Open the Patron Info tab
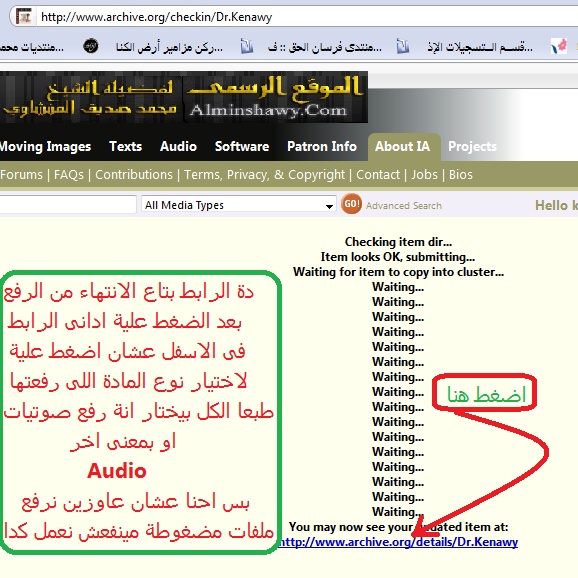The height and width of the screenshot is (578, 578). tap(322, 147)
